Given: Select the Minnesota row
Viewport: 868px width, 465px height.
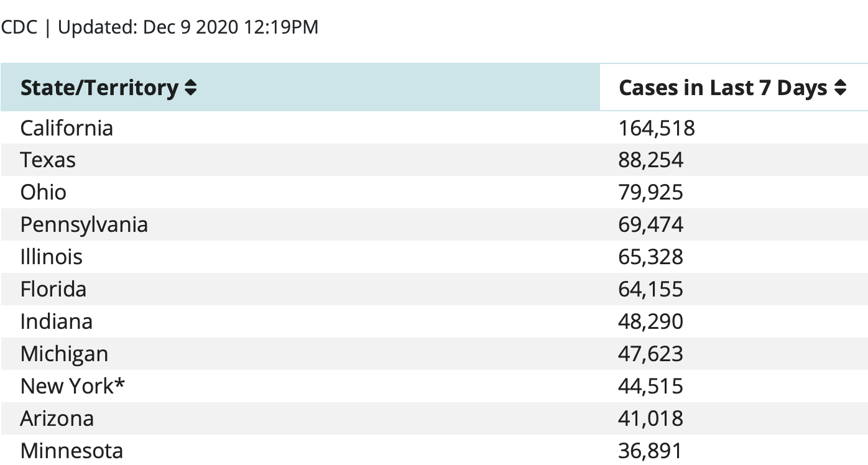Looking at the screenshot, I should [434, 450].
